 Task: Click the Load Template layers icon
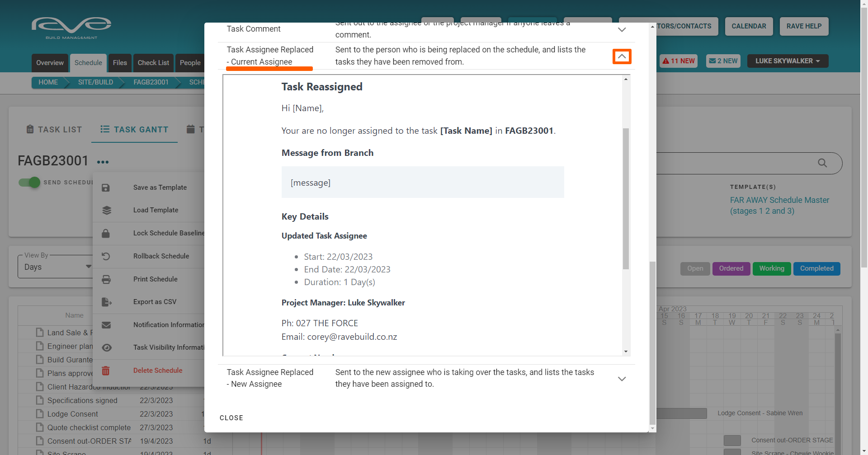(107, 210)
